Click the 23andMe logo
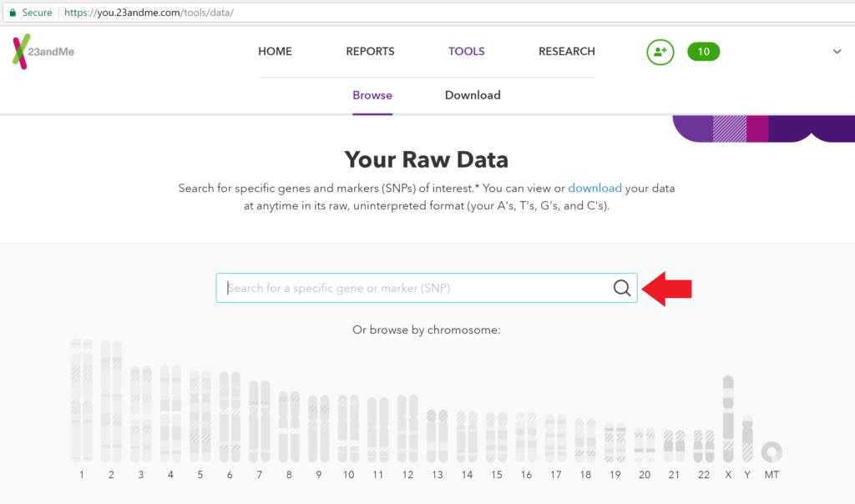This screenshot has height=504, width=855. pos(43,52)
